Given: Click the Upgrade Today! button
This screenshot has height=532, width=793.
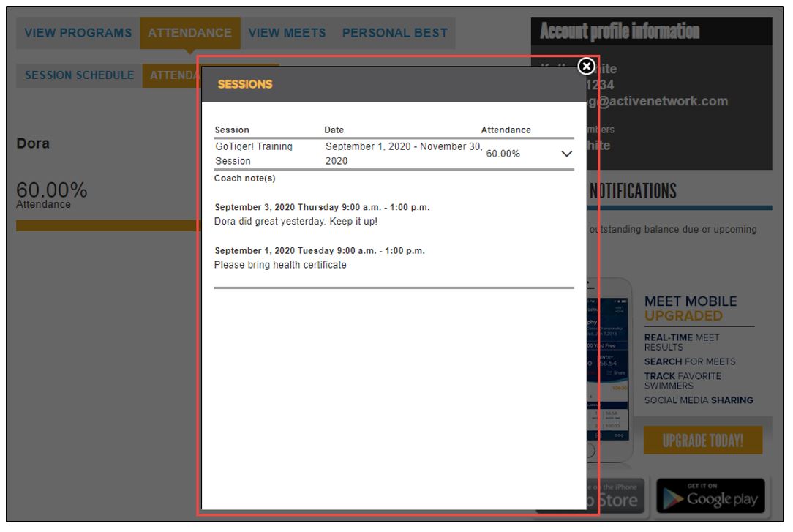Looking at the screenshot, I should point(702,441).
